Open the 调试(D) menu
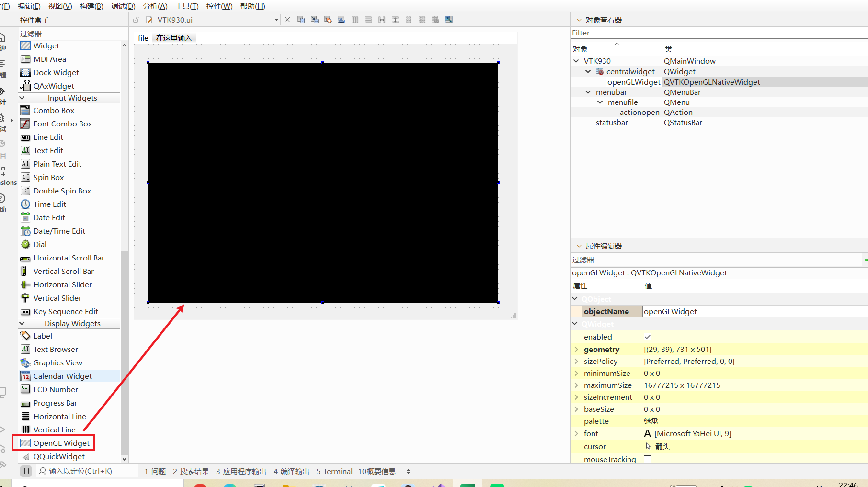 (x=123, y=6)
